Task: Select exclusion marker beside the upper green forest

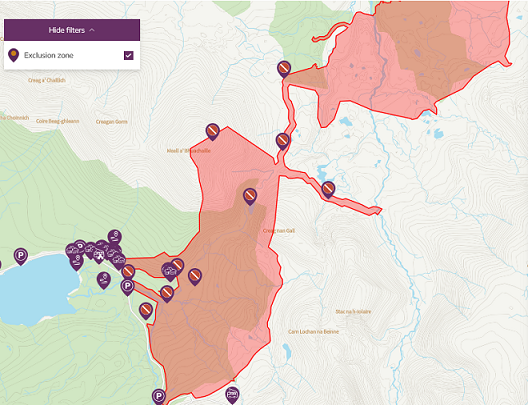Action: [284, 69]
